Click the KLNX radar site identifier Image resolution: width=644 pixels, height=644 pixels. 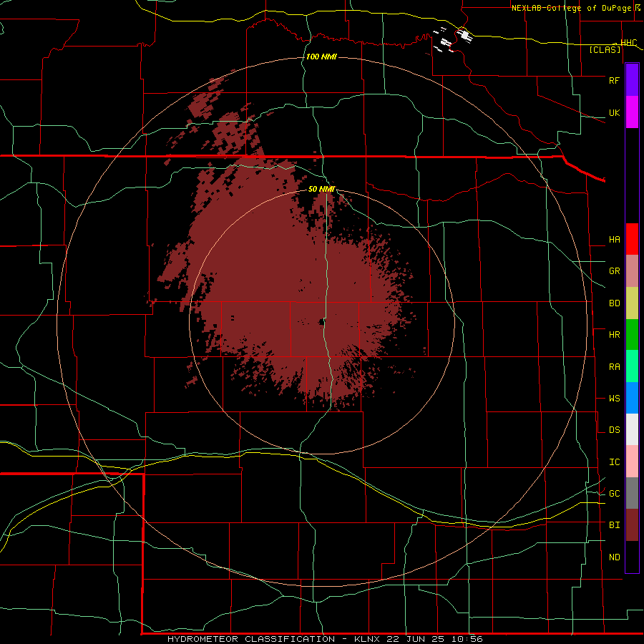coord(367,639)
